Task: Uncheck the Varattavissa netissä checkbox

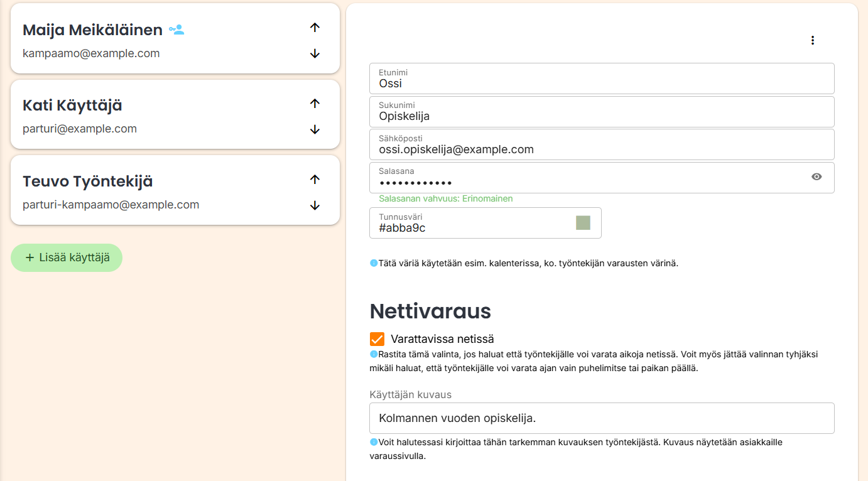Action: pos(377,339)
